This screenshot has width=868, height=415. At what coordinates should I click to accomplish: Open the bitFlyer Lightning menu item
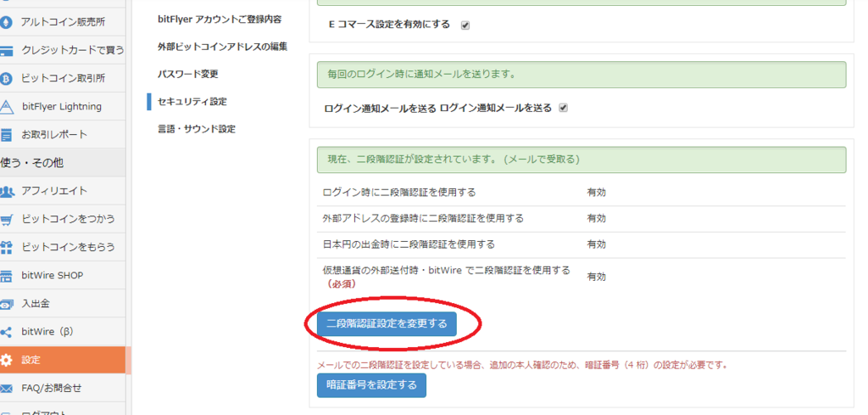tap(63, 106)
